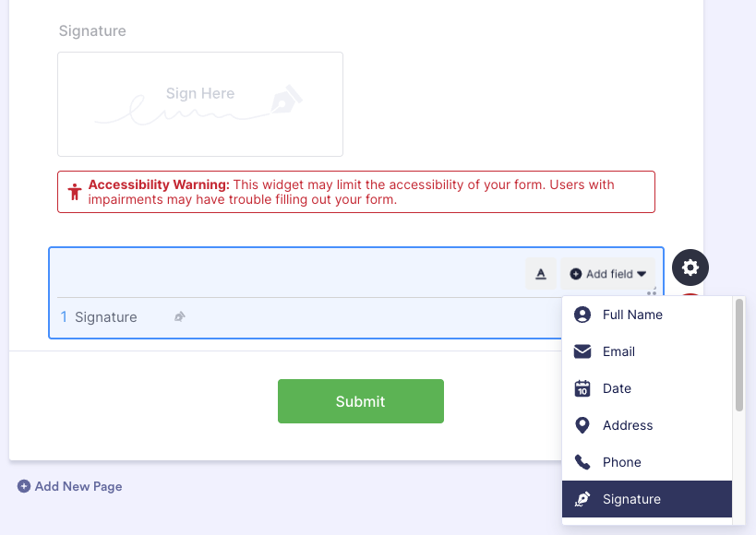
Task: Select the Full Name field icon
Action: point(581,315)
